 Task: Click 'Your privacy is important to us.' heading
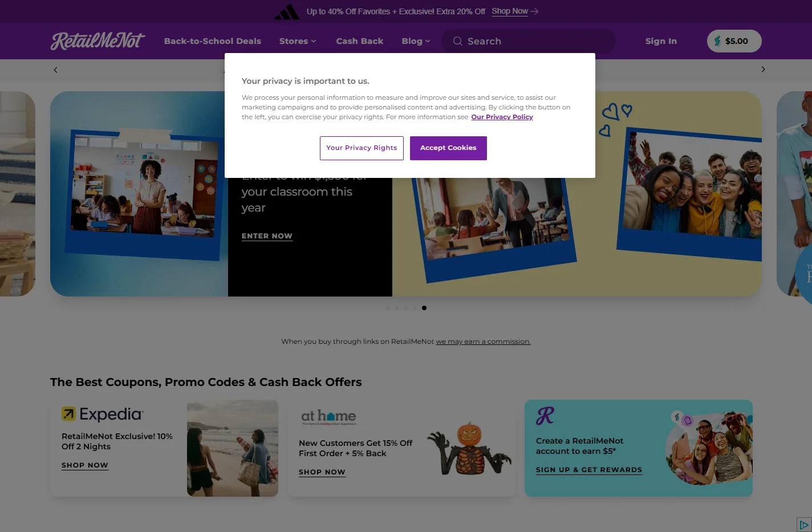pos(305,81)
